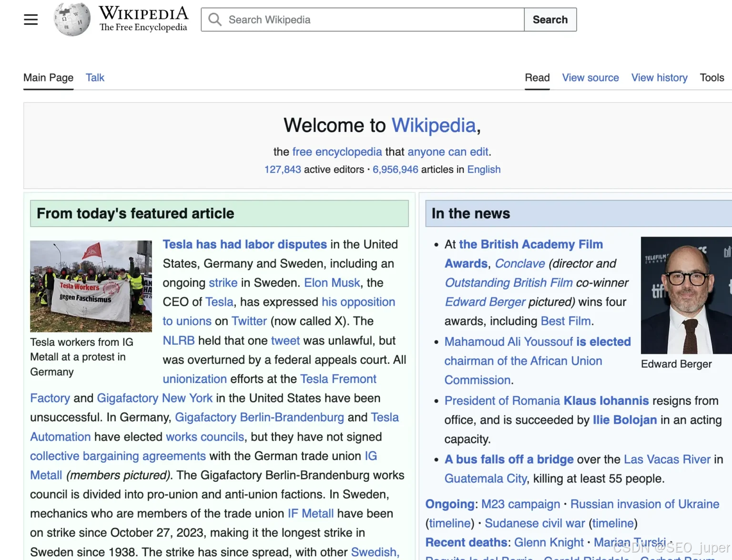Open the Guatemala City link
Screen dimensions: 732x560
coord(486,478)
